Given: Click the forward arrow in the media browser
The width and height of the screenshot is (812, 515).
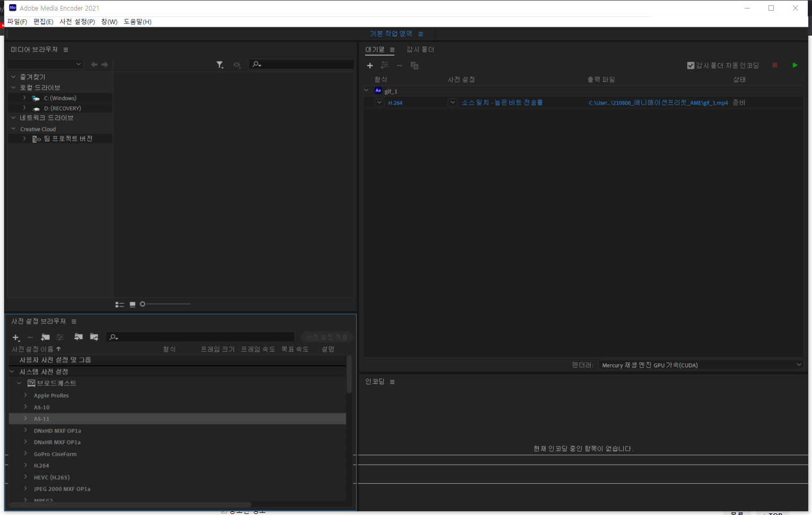Looking at the screenshot, I should point(105,64).
